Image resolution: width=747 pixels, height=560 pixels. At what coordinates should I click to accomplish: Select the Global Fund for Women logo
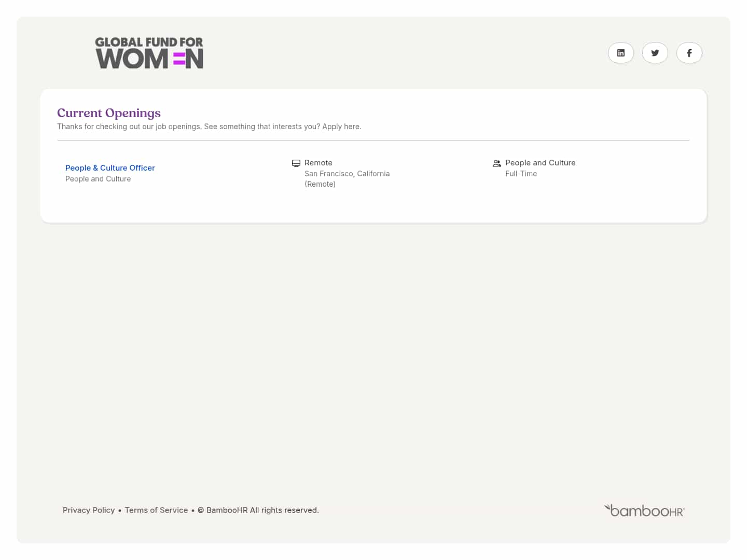tap(149, 52)
